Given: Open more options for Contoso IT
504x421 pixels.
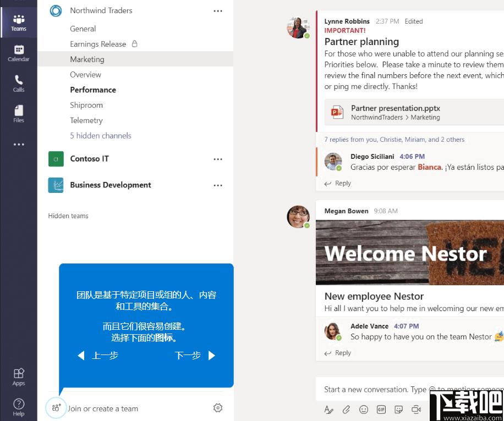Looking at the screenshot, I should tap(218, 159).
